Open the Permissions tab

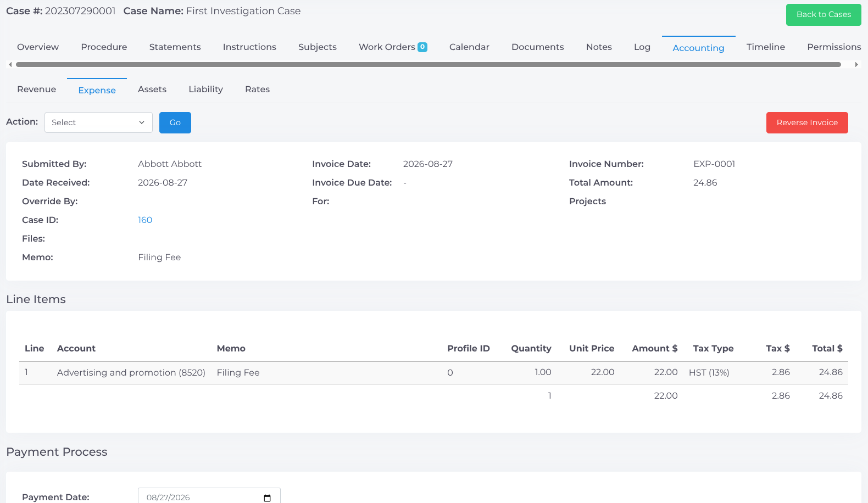click(x=834, y=47)
